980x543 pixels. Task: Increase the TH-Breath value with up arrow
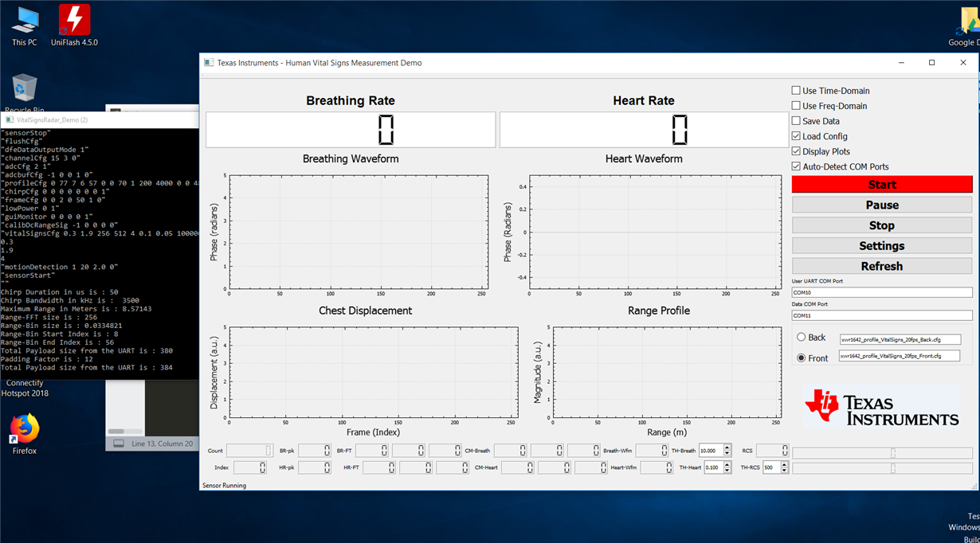[x=727, y=448]
